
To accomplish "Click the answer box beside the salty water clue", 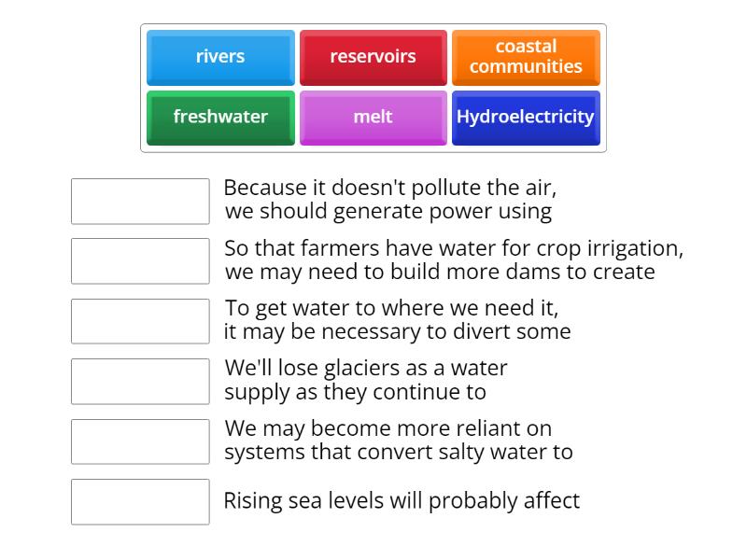I will (x=139, y=441).
